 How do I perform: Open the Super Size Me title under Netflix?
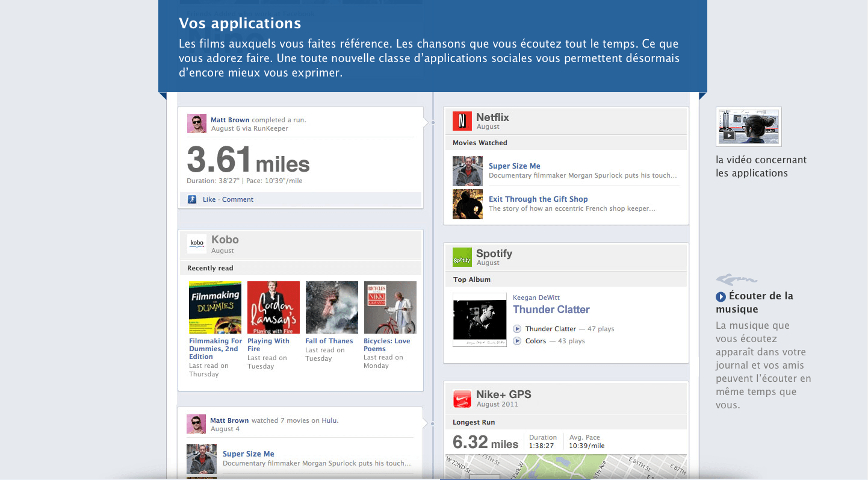click(515, 166)
